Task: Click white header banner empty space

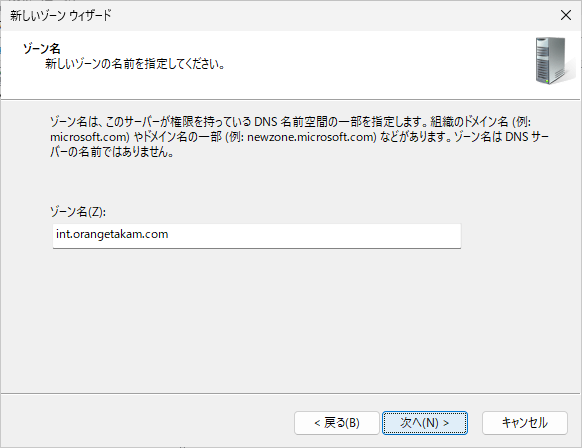Action: click(x=371, y=63)
